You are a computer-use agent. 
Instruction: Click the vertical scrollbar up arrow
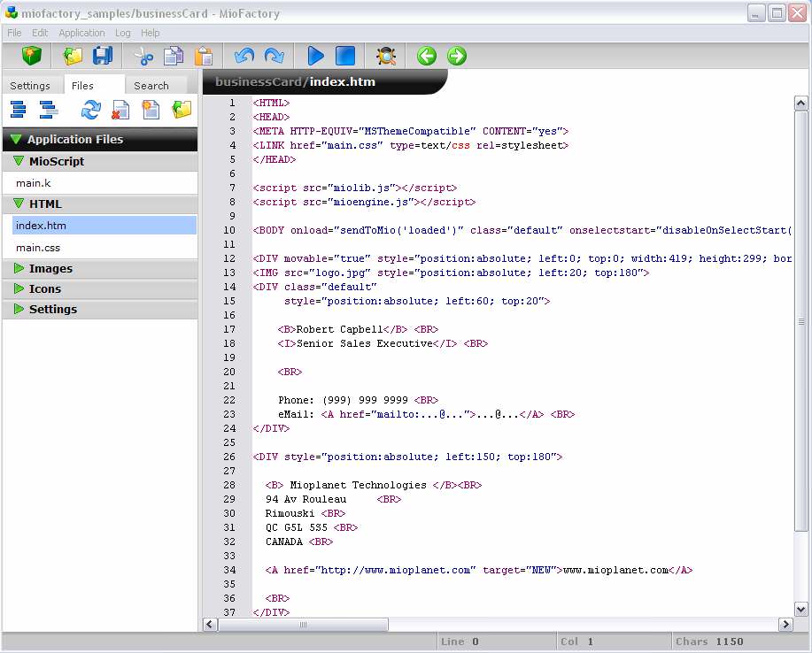(800, 104)
